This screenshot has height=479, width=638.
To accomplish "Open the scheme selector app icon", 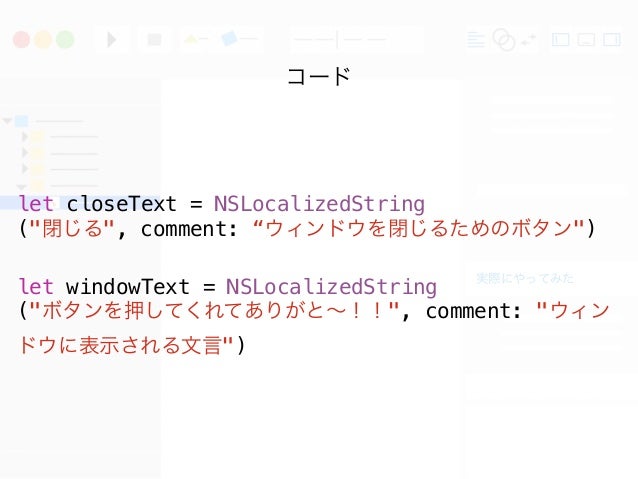I will [x=190, y=39].
